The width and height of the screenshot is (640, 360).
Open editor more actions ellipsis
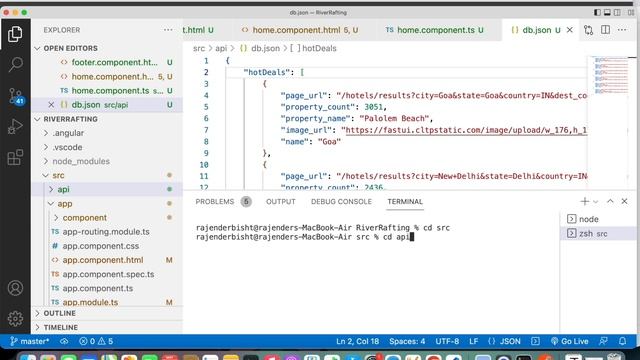(x=622, y=30)
